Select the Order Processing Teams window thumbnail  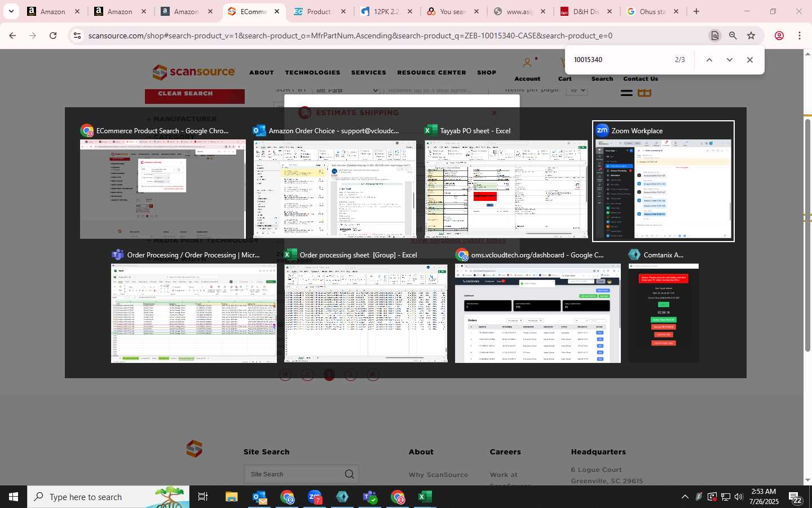pyautogui.click(x=194, y=305)
